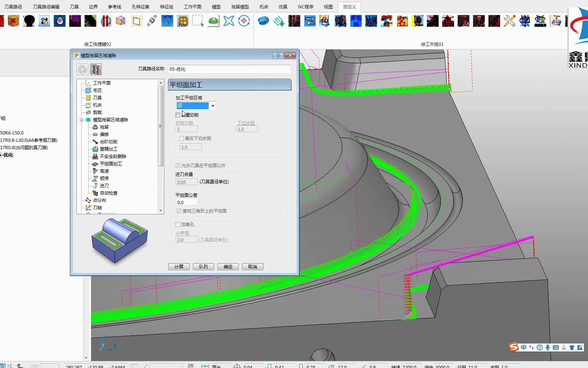Click the blue crossed arrows icon
This screenshot has width=588, height=368.
tap(228, 21)
